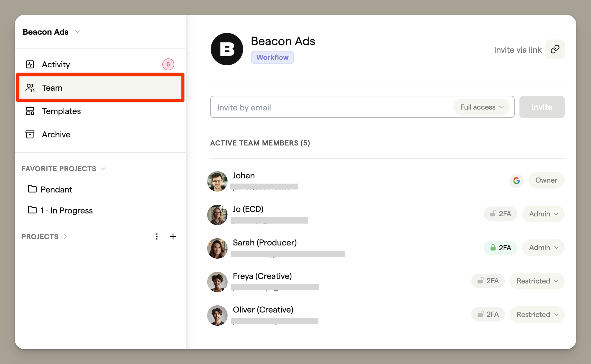The width and height of the screenshot is (591, 364).
Task: Click the invite link chain icon
Action: [x=555, y=49]
